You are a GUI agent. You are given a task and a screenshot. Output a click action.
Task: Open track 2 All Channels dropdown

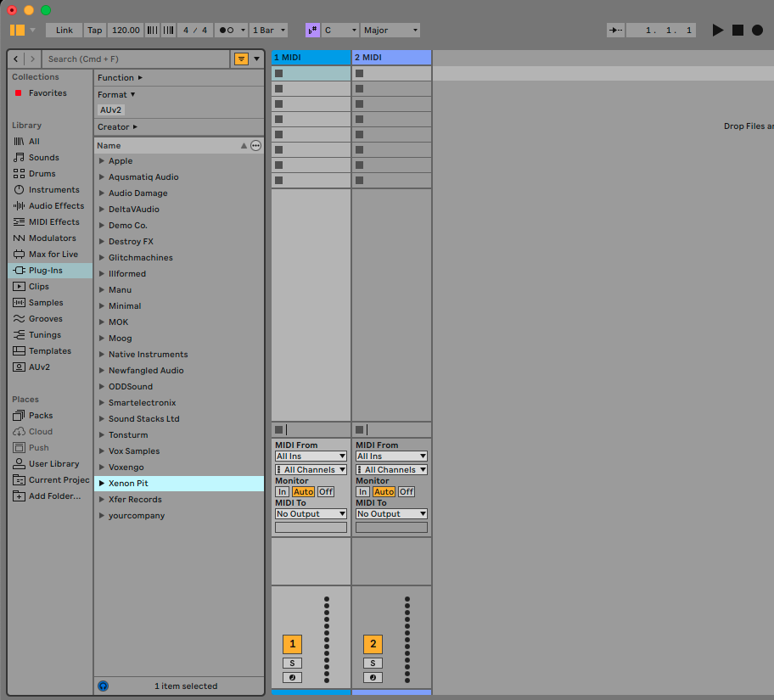click(391, 470)
